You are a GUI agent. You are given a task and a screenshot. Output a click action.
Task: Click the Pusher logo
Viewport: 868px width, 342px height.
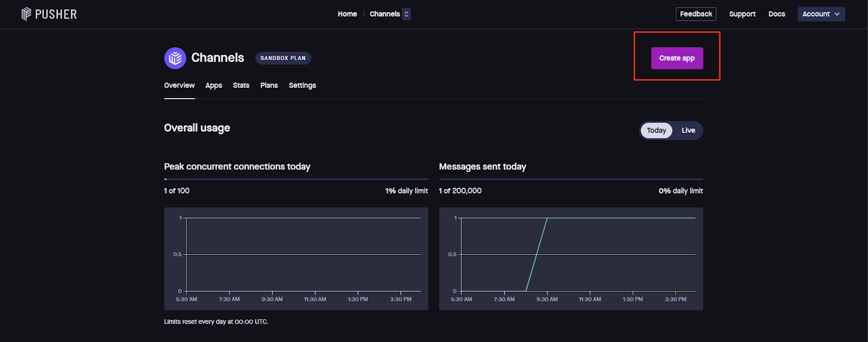pyautogui.click(x=49, y=14)
